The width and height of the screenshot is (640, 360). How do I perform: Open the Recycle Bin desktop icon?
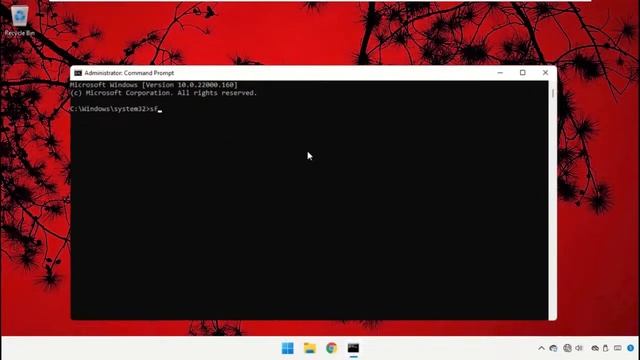coord(19,21)
